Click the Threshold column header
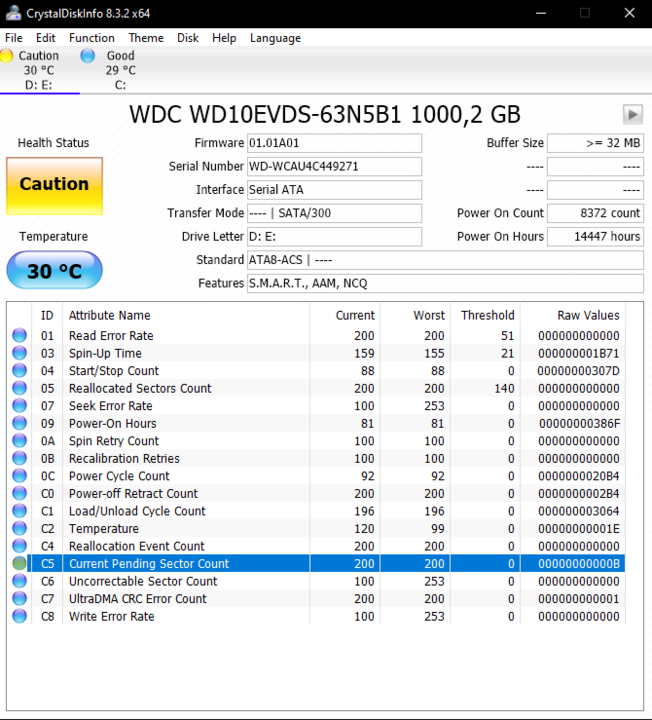The width and height of the screenshot is (652, 720). coord(488,315)
